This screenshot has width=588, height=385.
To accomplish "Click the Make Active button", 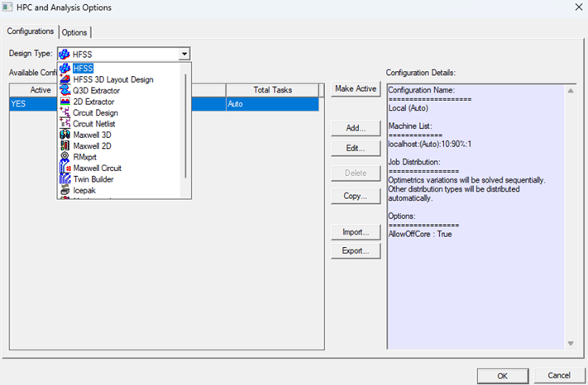I will point(356,88).
